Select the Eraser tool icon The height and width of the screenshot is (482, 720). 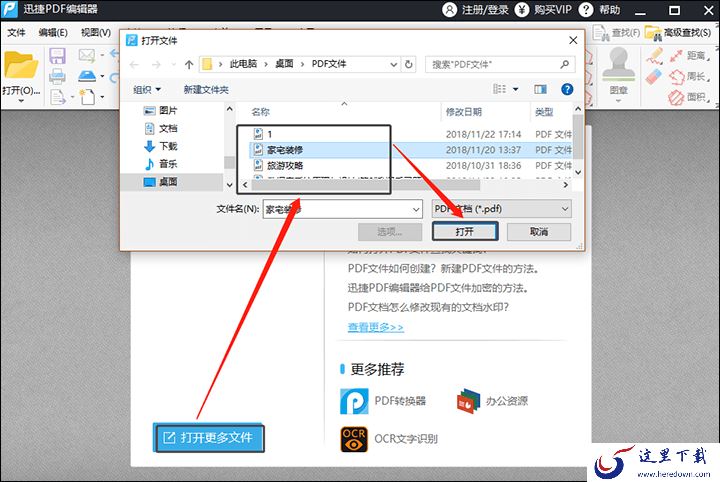(654, 76)
